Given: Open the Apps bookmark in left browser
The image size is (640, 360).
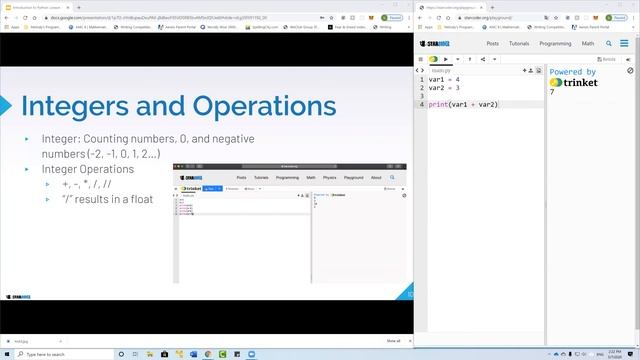Looking at the screenshot, I should coord(12,27).
